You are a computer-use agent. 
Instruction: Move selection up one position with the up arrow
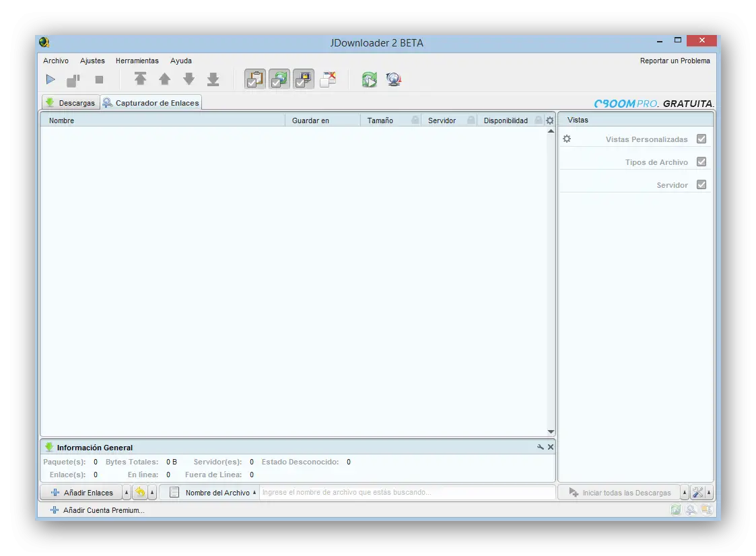164,79
